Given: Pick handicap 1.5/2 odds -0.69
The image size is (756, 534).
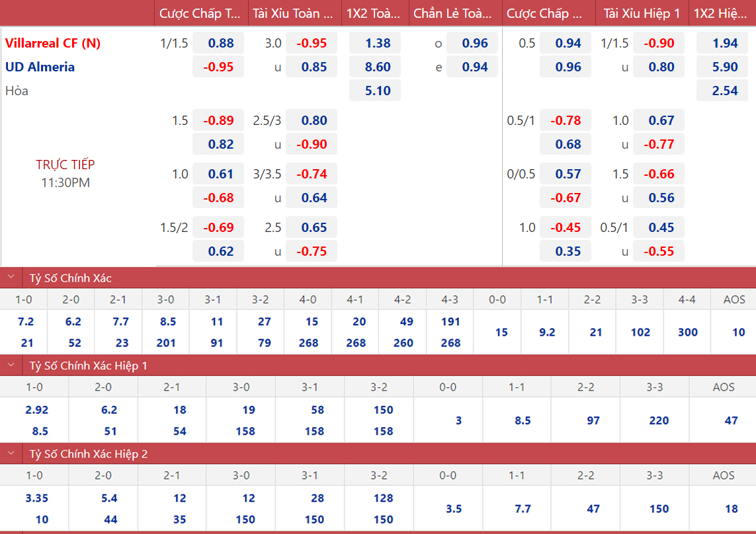Looking at the screenshot, I should click(x=218, y=227).
